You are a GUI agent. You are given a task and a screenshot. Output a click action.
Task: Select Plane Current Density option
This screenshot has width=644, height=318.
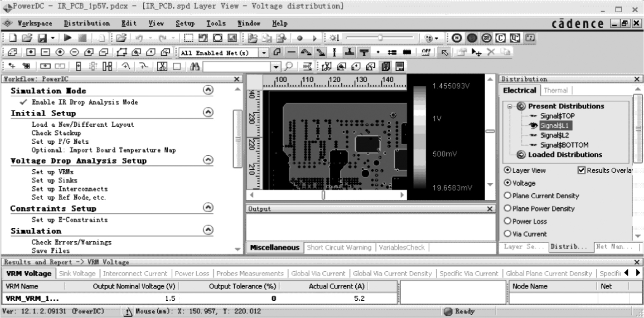[x=507, y=196]
